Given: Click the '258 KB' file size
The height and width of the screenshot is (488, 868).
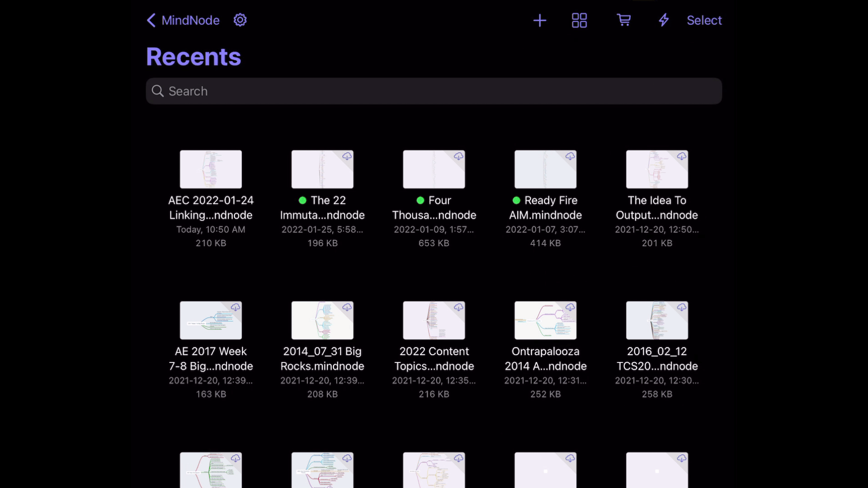Looking at the screenshot, I should pyautogui.click(x=657, y=394).
